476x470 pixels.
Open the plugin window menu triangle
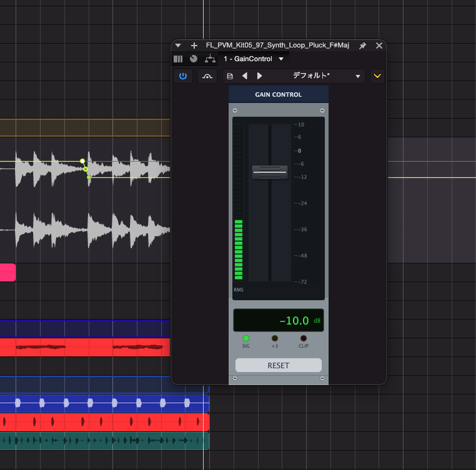(x=178, y=46)
